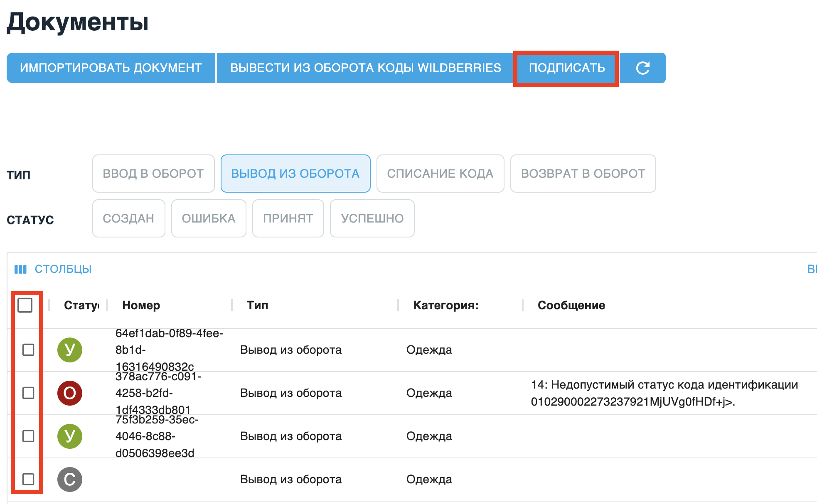Click the red О error status icon
The width and height of the screenshot is (817, 504).
[x=70, y=393]
